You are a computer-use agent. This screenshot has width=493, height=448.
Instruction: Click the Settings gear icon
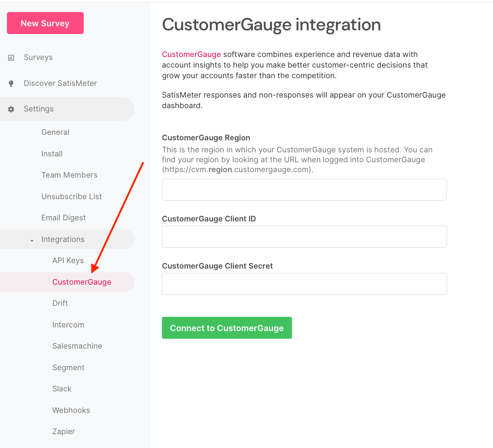pyautogui.click(x=11, y=109)
